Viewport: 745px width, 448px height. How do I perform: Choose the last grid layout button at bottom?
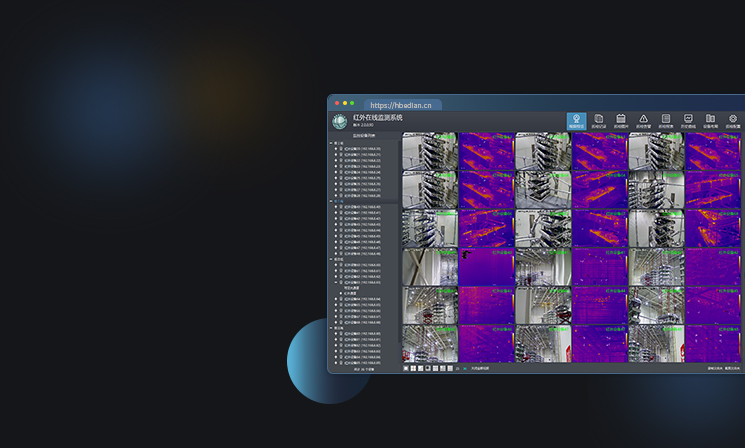450,368
